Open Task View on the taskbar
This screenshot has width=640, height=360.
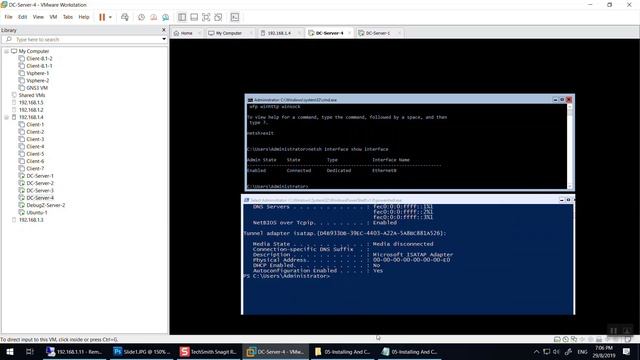tap(30, 351)
